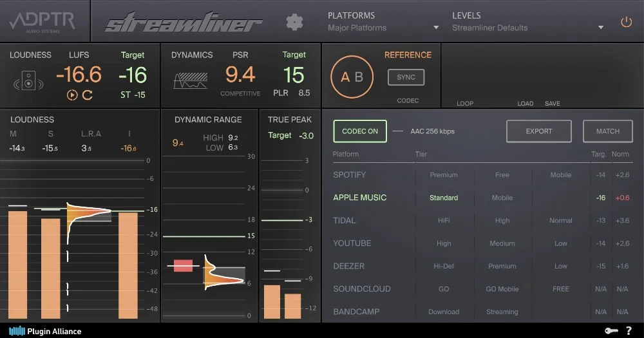Click the Streamliner title logo
Screen dimensions: 644x338
(x=184, y=22)
